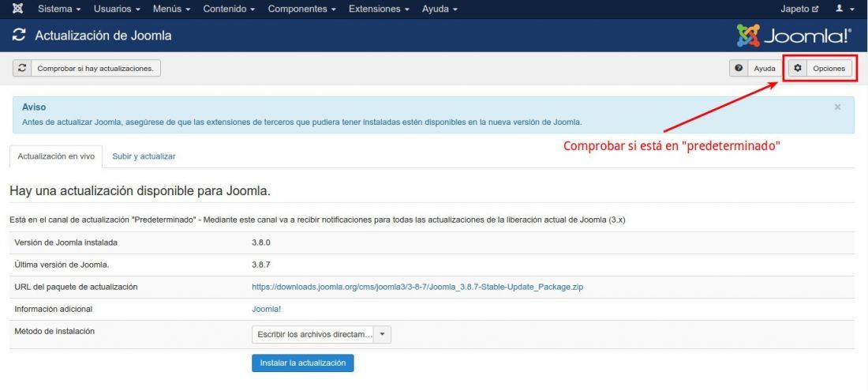Click the Actualización de Joomla page title

tap(103, 36)
